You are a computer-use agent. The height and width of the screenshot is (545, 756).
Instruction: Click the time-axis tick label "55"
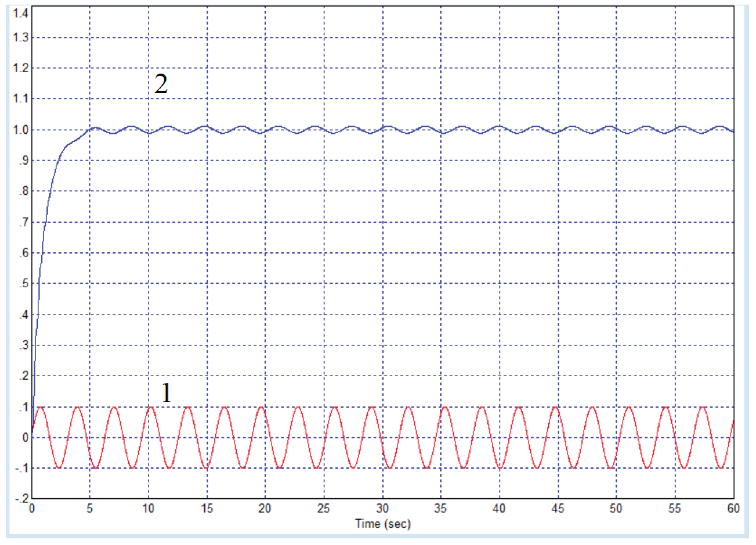[x=675, y=509]
